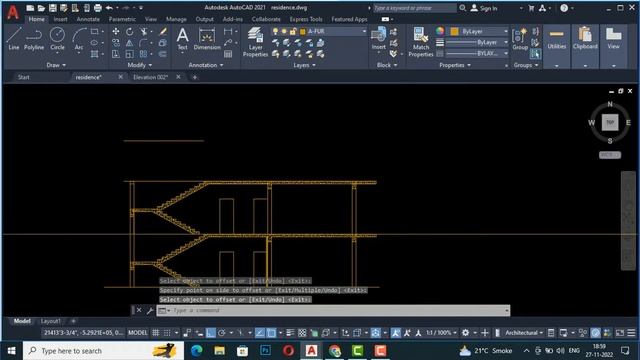This screenshot has width=640, height=360.
Task: Switch to Elevation 002 drawing tab
Action: tap(151, 77)
